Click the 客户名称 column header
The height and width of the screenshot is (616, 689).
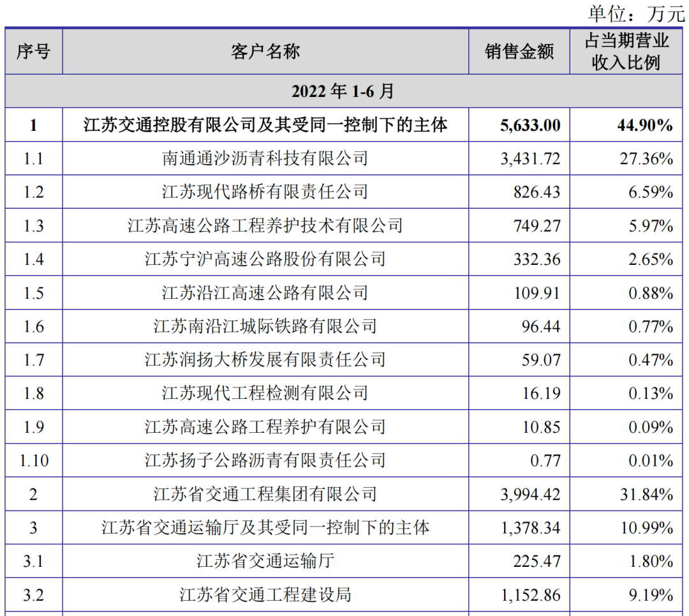(x=265, y=52)
